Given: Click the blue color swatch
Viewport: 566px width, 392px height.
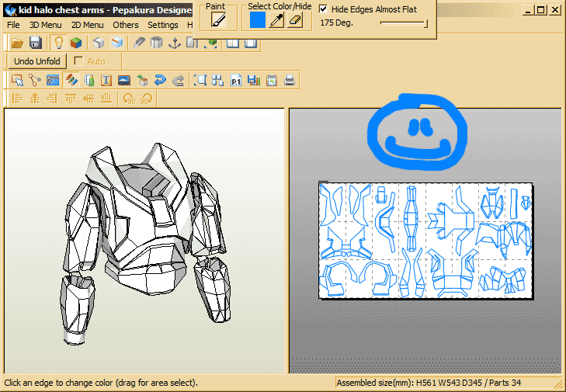Looking at the screenshot, I should point(258,20).
